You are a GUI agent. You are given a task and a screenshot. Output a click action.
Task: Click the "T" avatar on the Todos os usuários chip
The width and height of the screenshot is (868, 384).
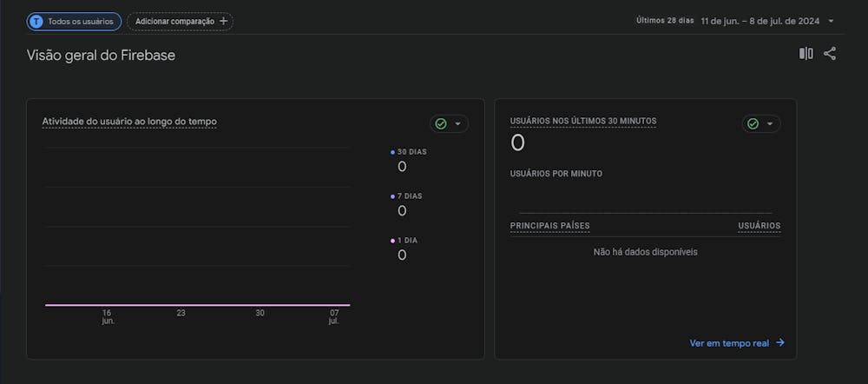[x=36, y=21]
